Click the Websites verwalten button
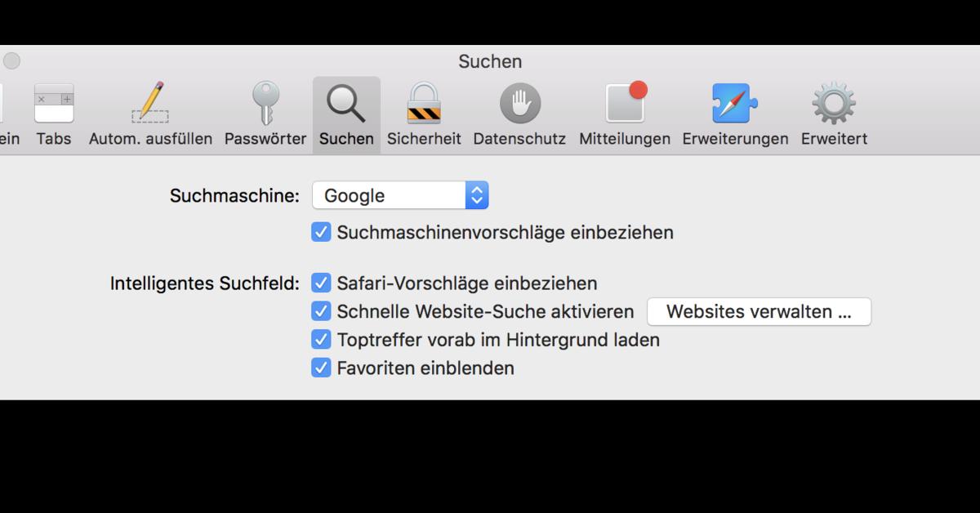This screenshot has width=980, height=513. (x=759, y=311)
